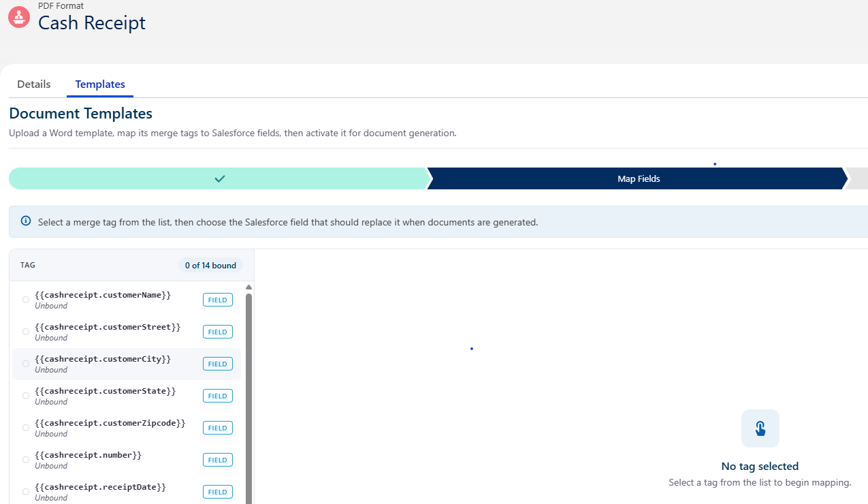Click the {{cashreceipt.customerZipcode}} tag text
Viewport: 868px width, 504px height.
(110, 423)
